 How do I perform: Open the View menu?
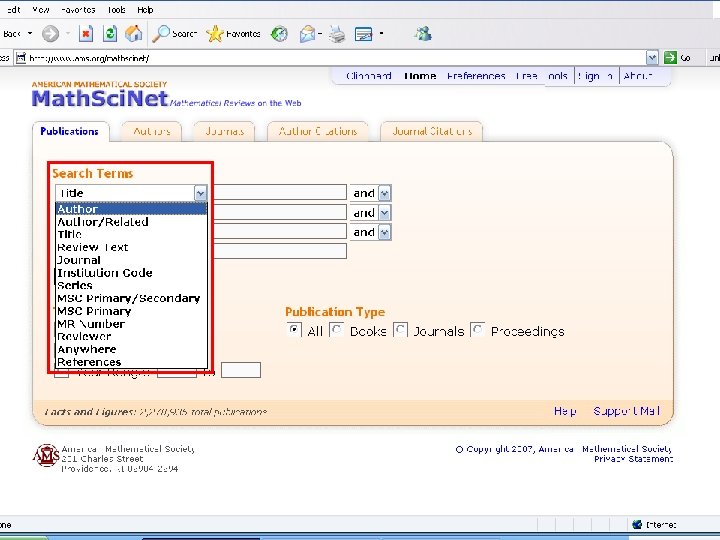(x=41, y=10)
